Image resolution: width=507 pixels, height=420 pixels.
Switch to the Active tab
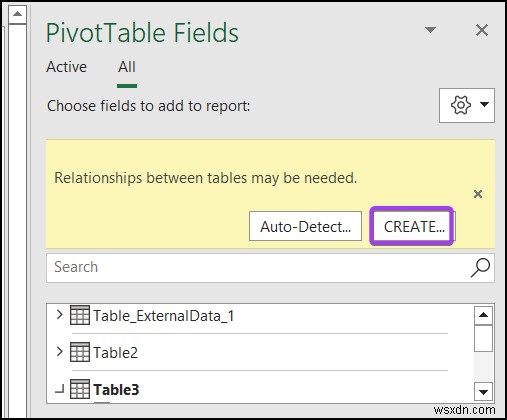tap(67, 67)
